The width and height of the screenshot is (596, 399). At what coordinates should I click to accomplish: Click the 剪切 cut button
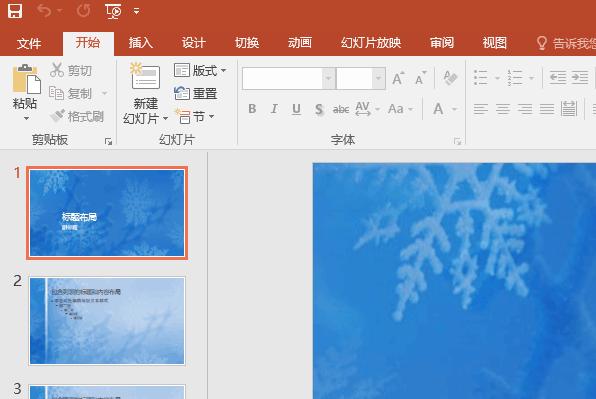coord(71,70)
